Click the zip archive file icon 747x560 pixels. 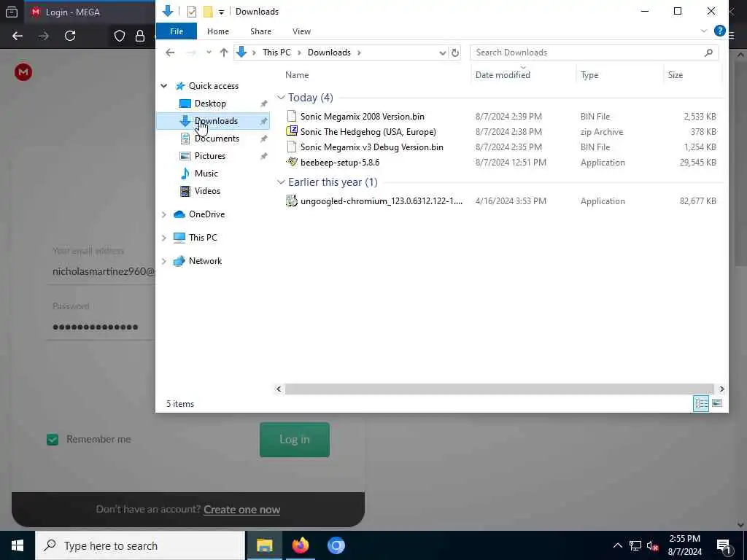[292, 131]
